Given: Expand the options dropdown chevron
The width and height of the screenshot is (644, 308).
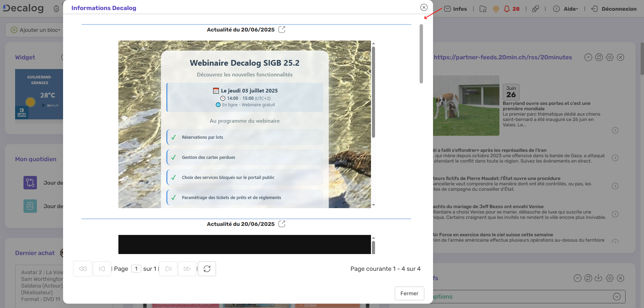Looking at the screenshot, I should (616, 297).
